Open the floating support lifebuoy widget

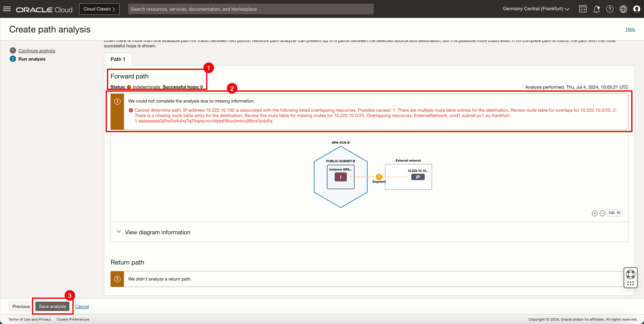(x=630, y=275)
